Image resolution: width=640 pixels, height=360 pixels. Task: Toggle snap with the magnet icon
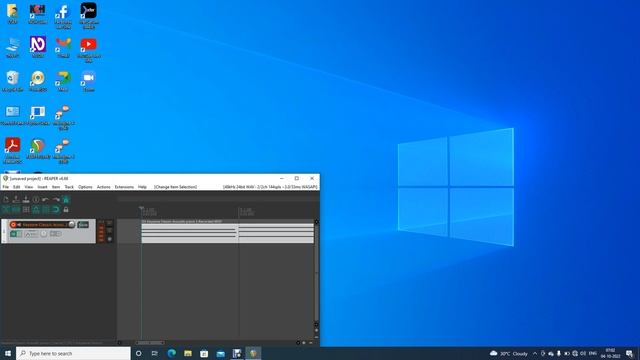[56, 209]
